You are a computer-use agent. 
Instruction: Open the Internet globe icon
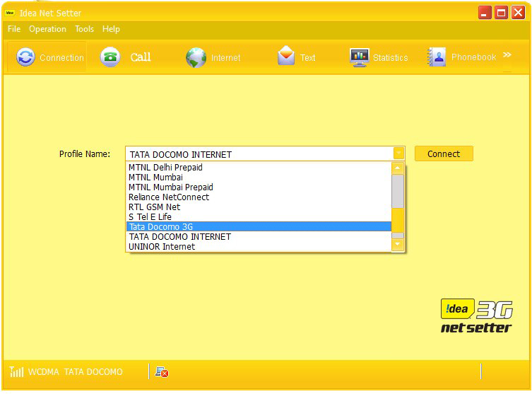(196, 57)
